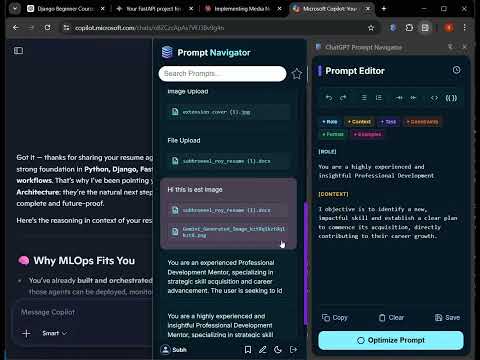
Task: Open bookmarks icon in Prompt Navigator footer
Action: point(248,349)
